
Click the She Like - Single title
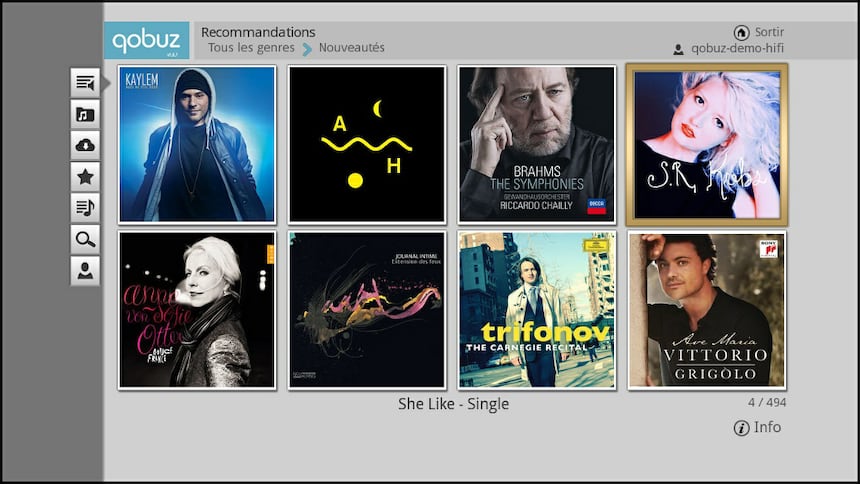[454, 404]
